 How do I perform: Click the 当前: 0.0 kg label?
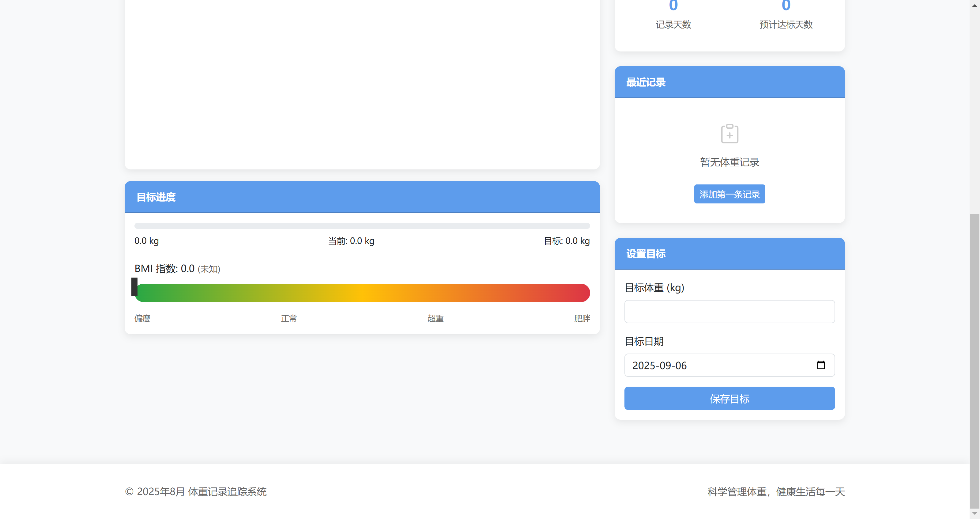point(351,241)
